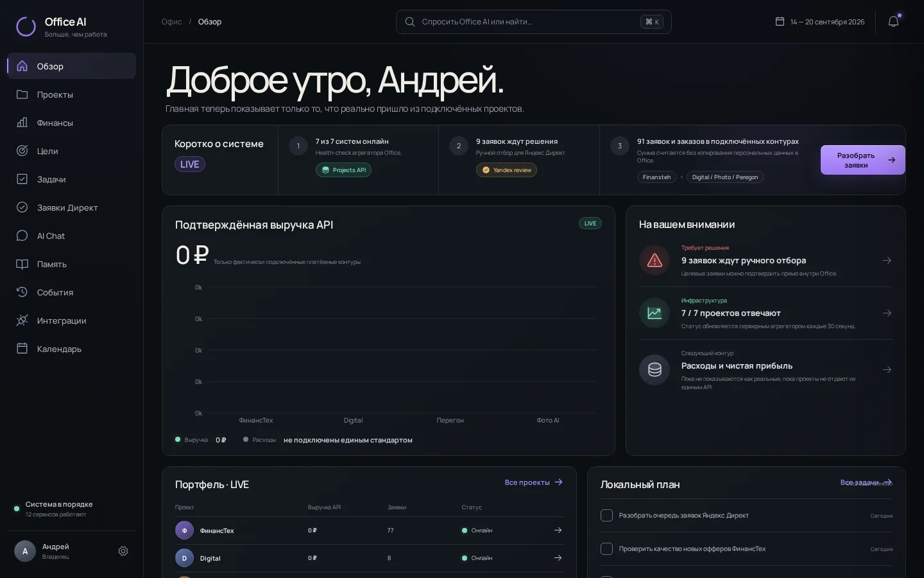Check 'Разобрать очередь заявок Яндекс Директ' task
924x578 pixels.
(606, 515)
